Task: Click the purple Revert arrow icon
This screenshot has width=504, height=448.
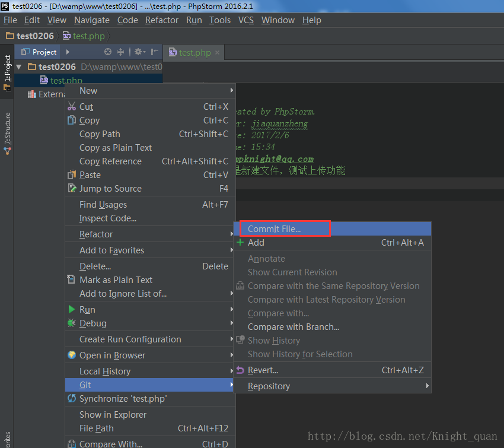Action: 240,370
